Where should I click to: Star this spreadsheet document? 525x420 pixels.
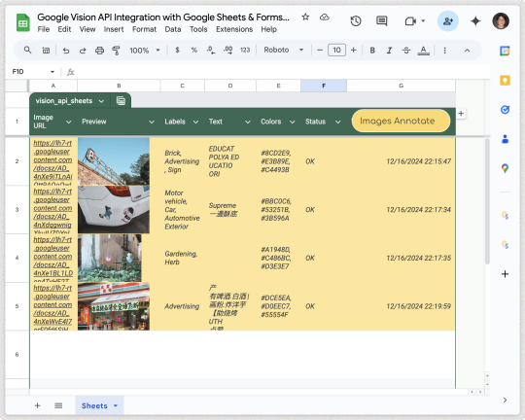(305, 17)
